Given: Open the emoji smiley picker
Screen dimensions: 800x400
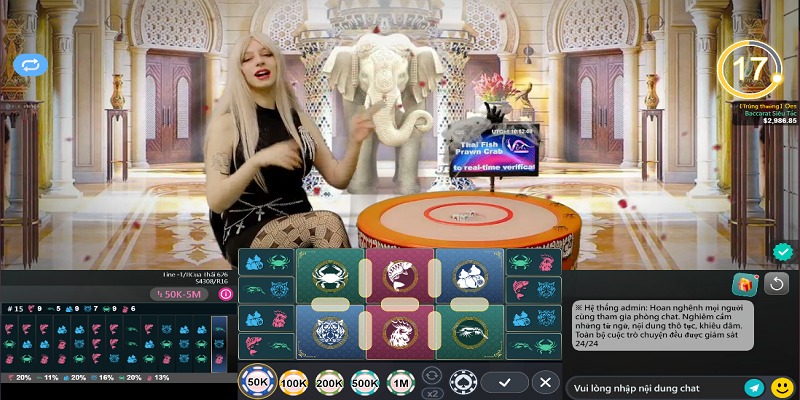Looking at the screenshot, I should point(782,387).
